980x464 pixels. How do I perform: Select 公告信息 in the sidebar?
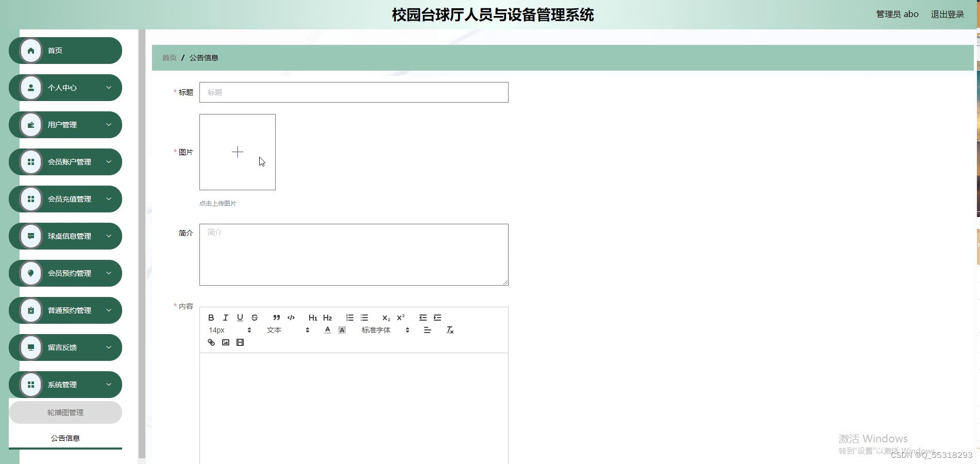pos(65,438)
